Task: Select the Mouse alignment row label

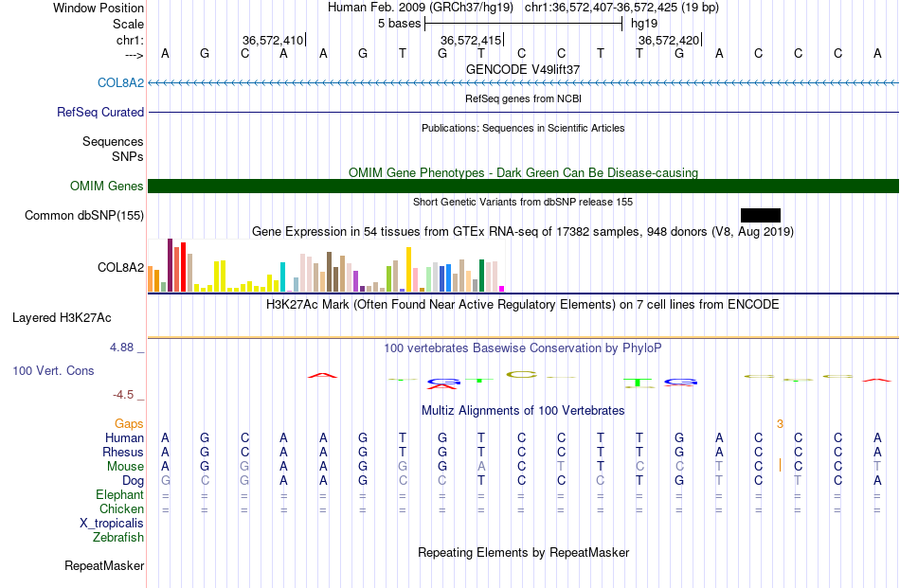Action: [126, 467]
